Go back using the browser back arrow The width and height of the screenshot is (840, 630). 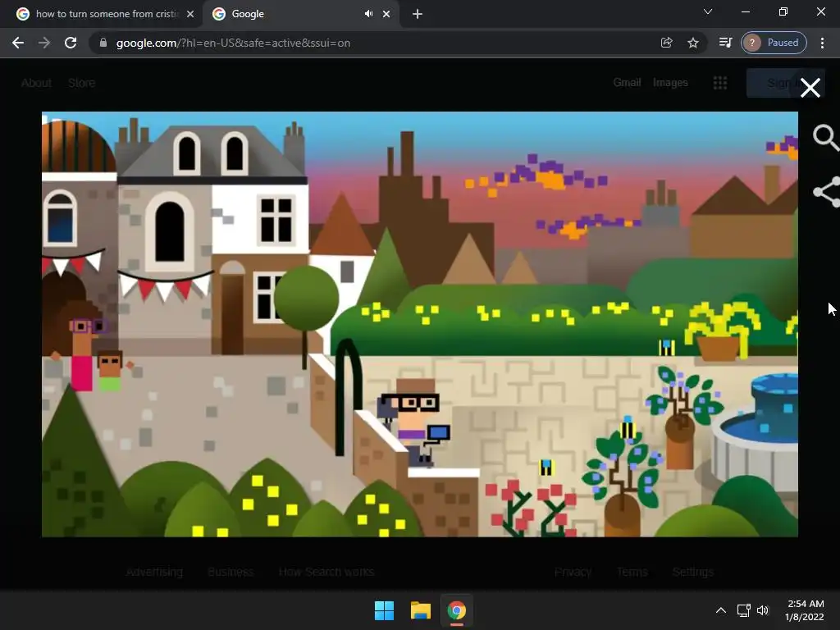[18, 43]
